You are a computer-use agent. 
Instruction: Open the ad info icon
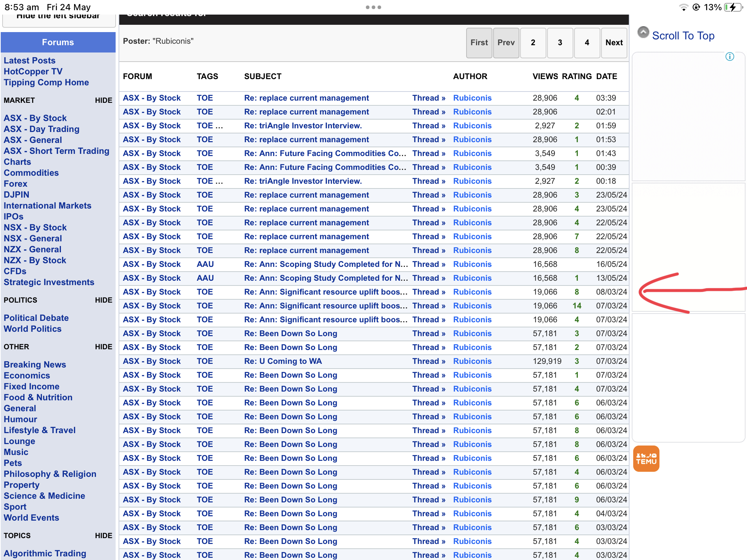pyautogui.click(x=730, y=57)
